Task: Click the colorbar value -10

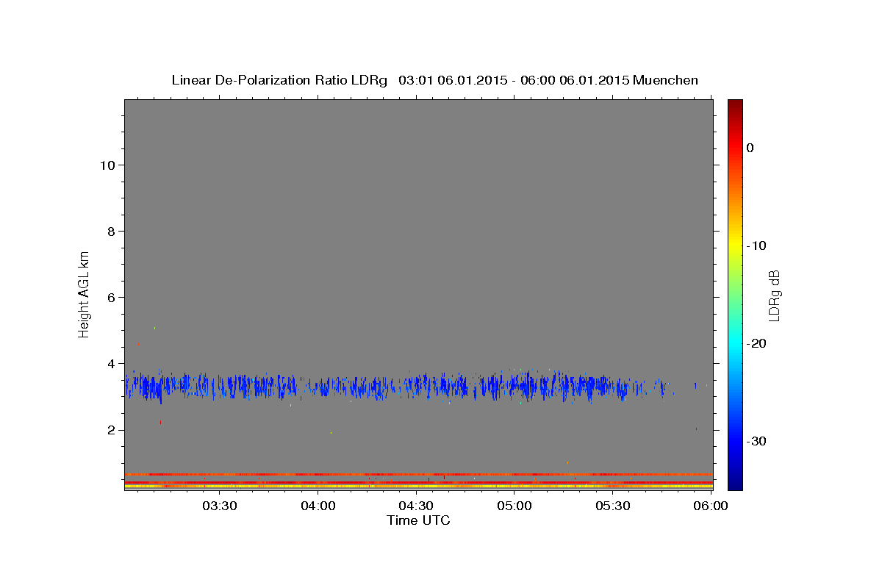Action: 756,245
